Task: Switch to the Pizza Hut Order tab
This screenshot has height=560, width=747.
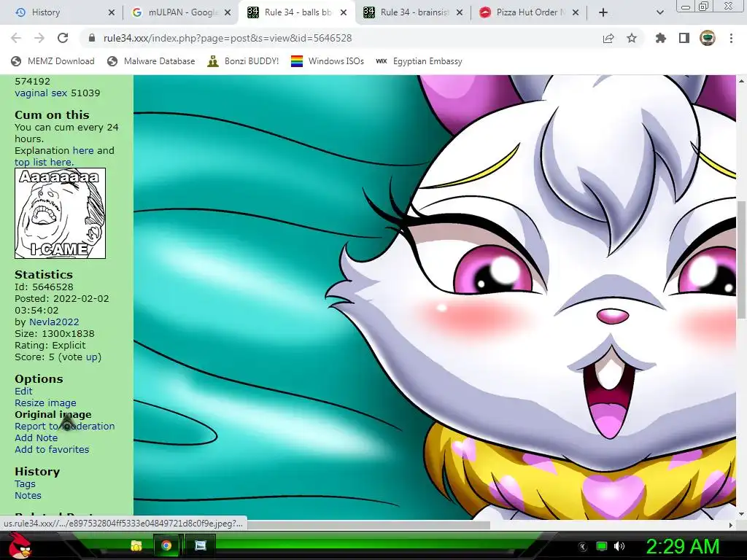Action: point(529,12)
